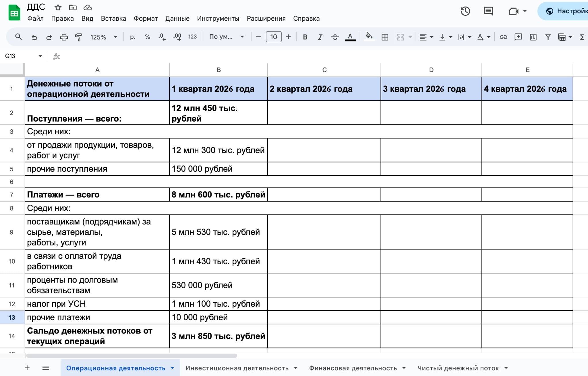Toggle italic text formatting
The image size is (588, 376).
coord(320,37)
